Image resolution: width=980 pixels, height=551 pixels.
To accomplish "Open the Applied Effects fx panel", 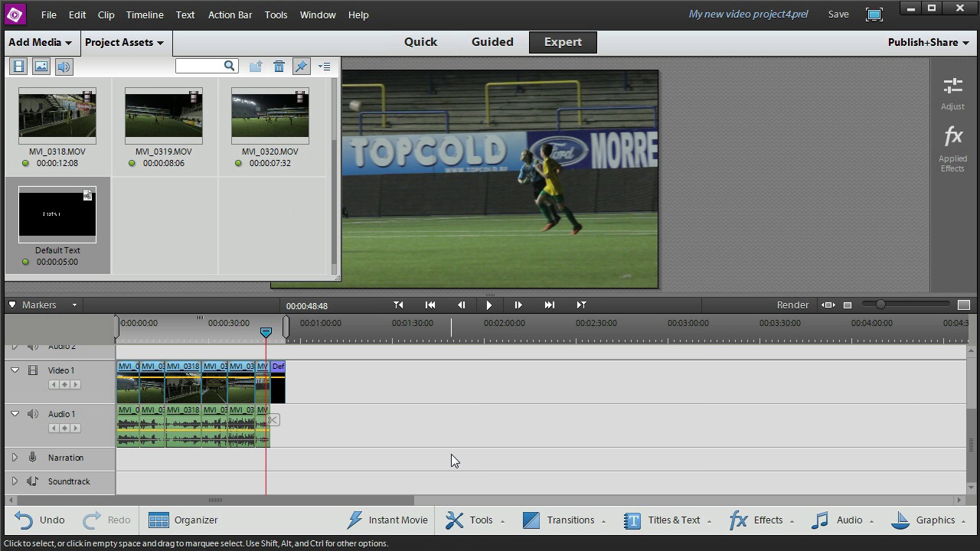I will [952, 149].
